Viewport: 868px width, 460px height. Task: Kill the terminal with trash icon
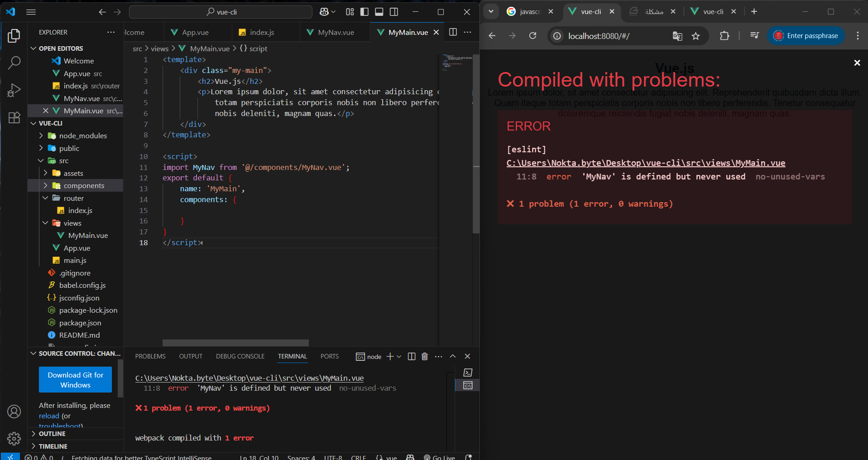pyautogui.click(x=424, y=357)
